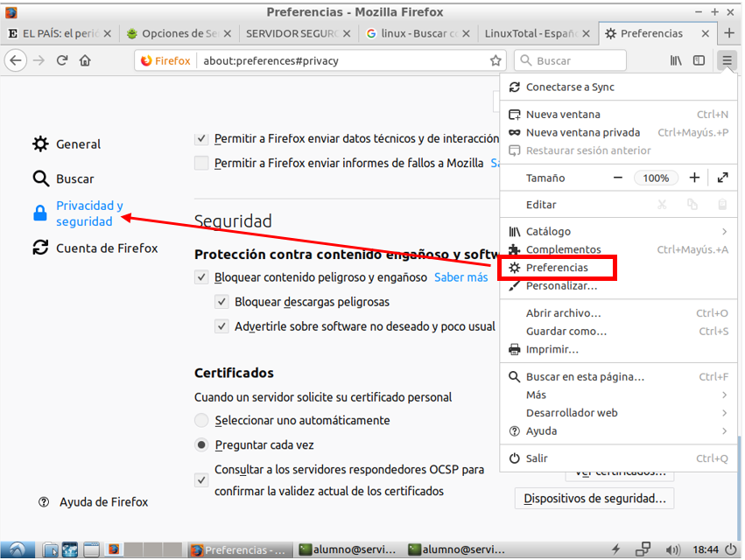Open the library icon in the toolbar
This screenshot has height=560, width=745.
pos(676,60)
